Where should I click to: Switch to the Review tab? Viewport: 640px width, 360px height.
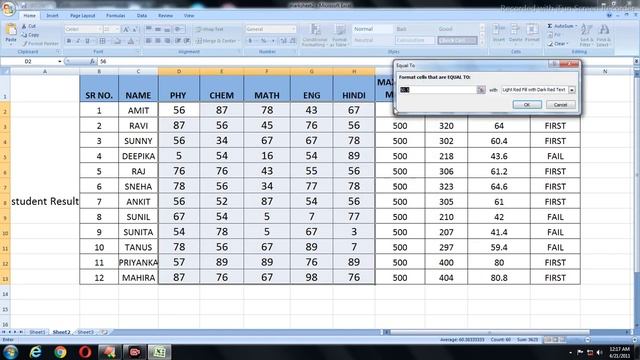(165, 16)
